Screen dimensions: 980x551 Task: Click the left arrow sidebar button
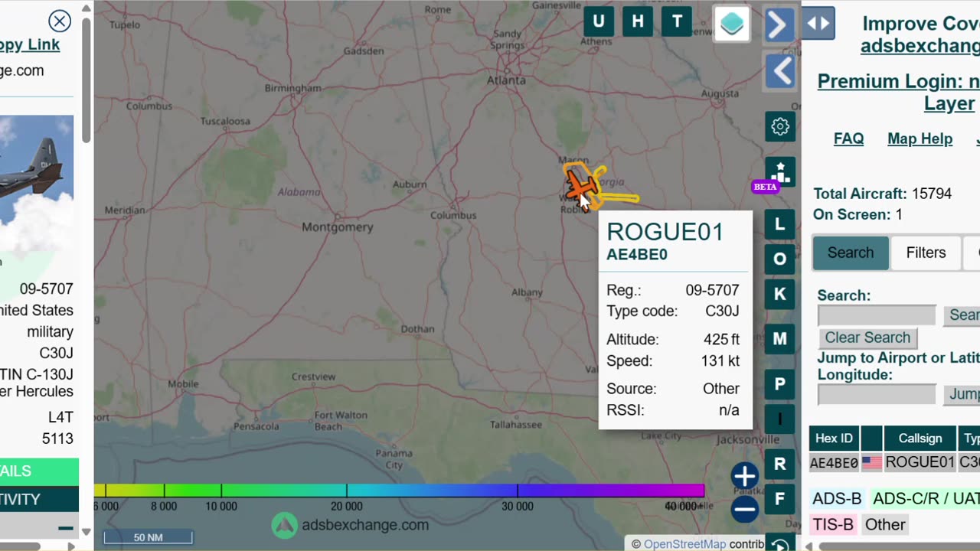pyautogui.click(x=779, y=72)
